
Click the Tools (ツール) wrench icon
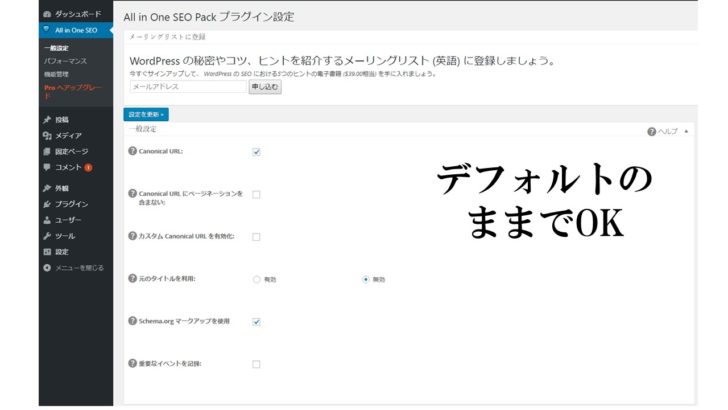47,236
